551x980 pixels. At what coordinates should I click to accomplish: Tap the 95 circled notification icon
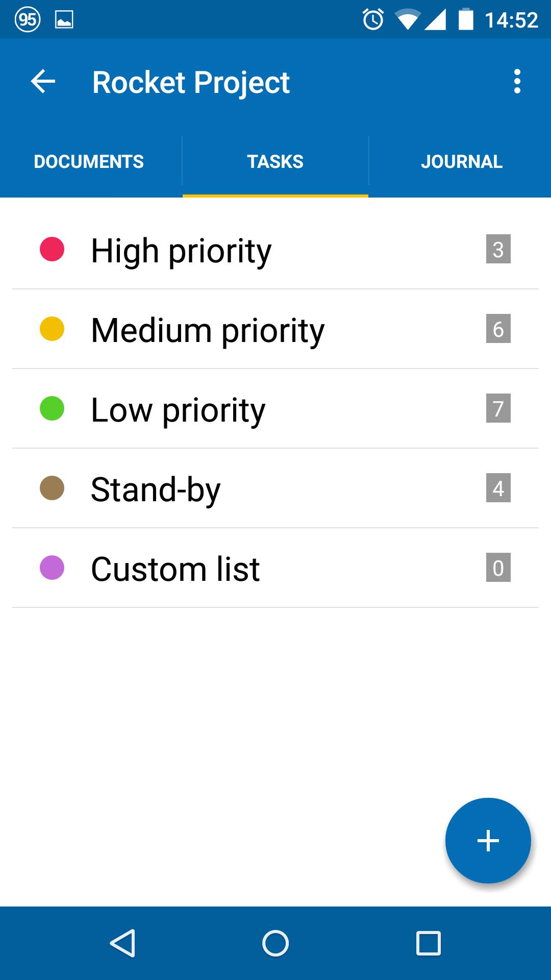[x=28, y=20]
